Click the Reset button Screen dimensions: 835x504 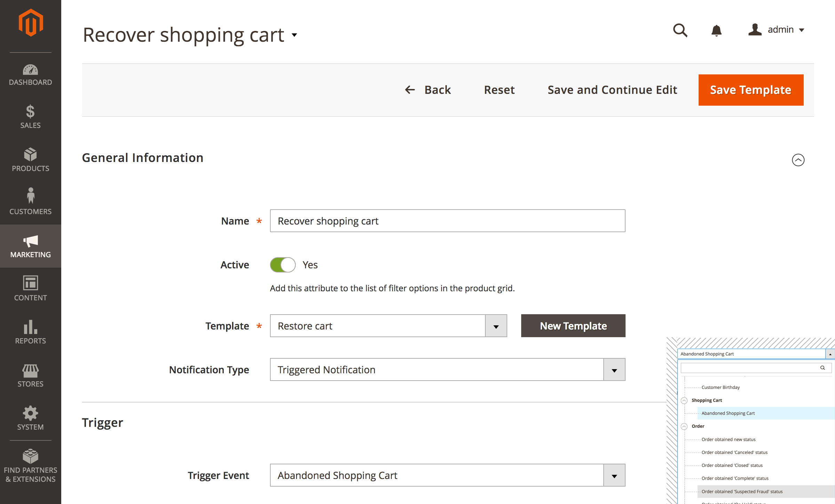(499, 90)
